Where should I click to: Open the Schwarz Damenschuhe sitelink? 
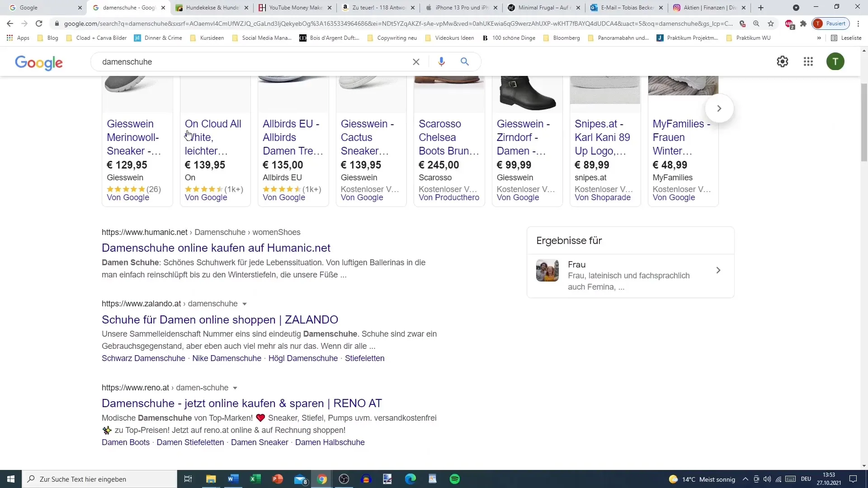(143, 358)
